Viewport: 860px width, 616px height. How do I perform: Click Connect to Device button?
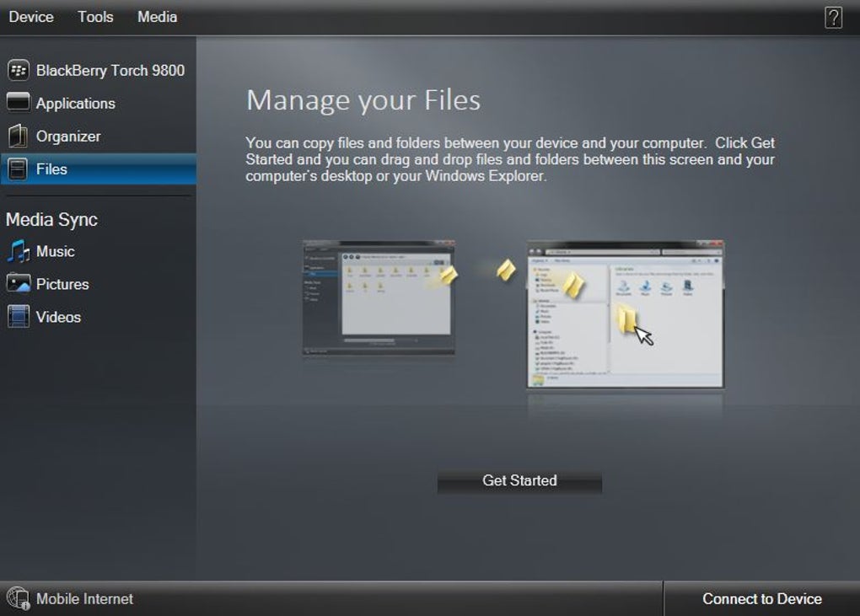762,598
